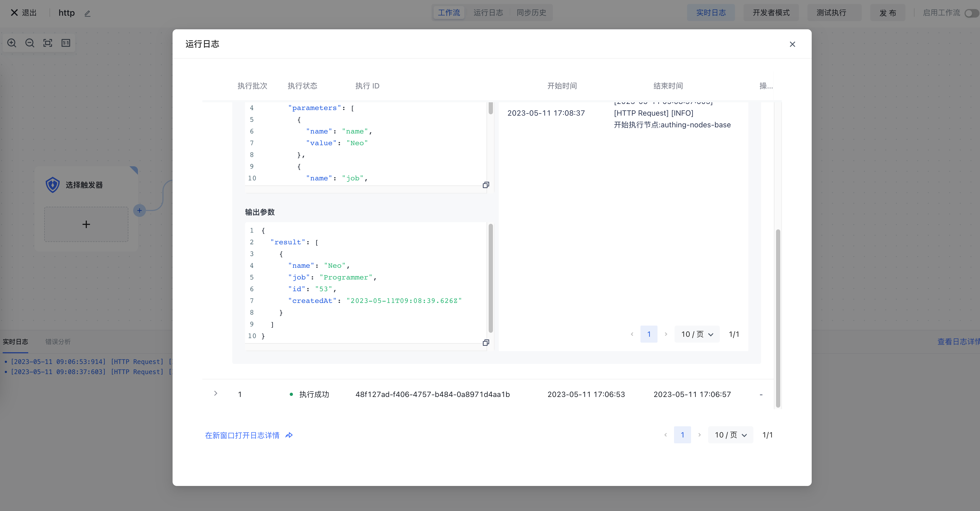
Task: Copy the output parameters JSON code
Action: pos(486,343)
